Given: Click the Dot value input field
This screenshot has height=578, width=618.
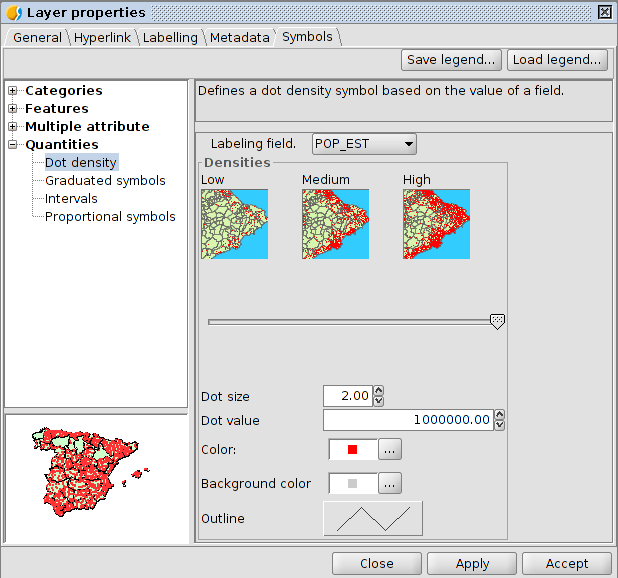Looking at the screenshot, I should (408, 420).
